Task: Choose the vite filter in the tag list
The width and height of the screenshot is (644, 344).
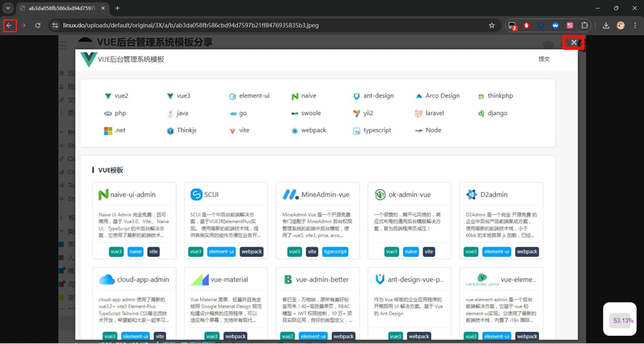Action: [x=239, y=131]
